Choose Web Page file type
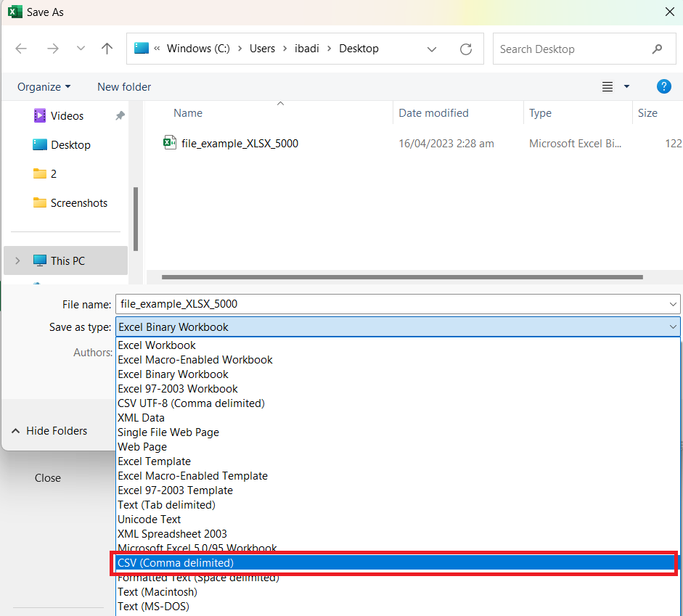Image resolution: width=683 pixels, height=616 pixels. coord(398,447)
